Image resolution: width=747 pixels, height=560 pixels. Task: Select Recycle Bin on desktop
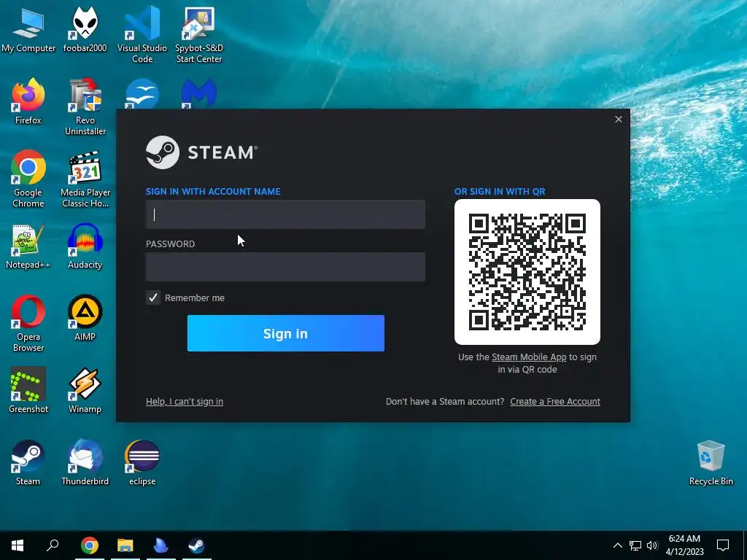(711, 462)
